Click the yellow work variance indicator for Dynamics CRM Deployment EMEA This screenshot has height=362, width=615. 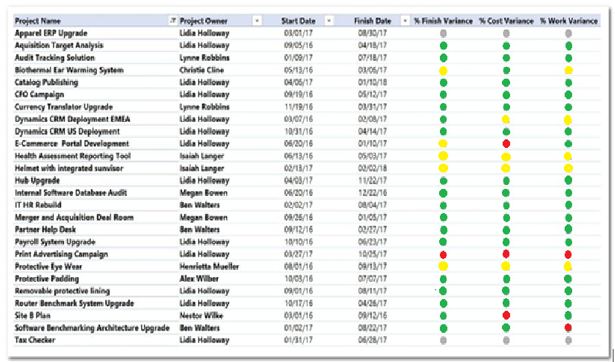point(568,120)
